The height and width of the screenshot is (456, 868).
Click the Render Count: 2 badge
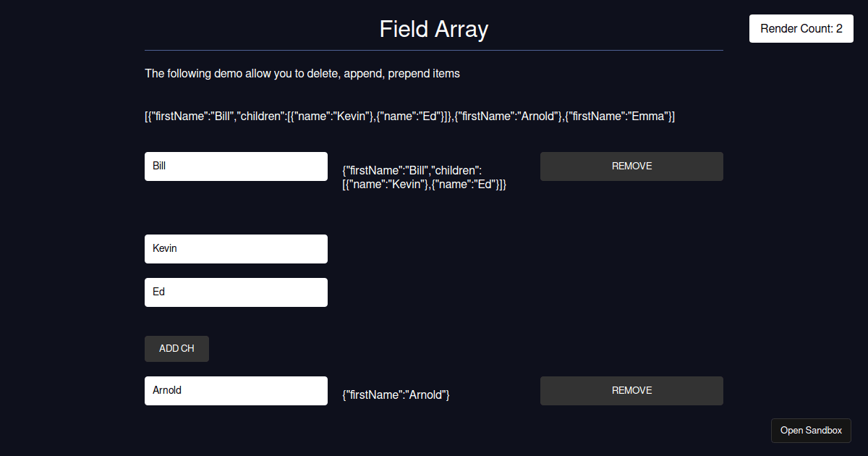click(x=801, y=29)
